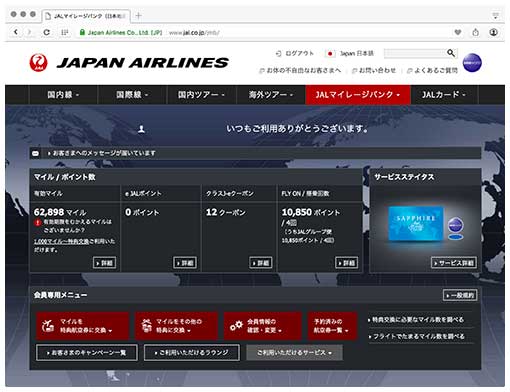Screen dimensions: 510x392
Task: Click the 1,000マイル award exchange underlined link
Action: click(x=61, y=241)
